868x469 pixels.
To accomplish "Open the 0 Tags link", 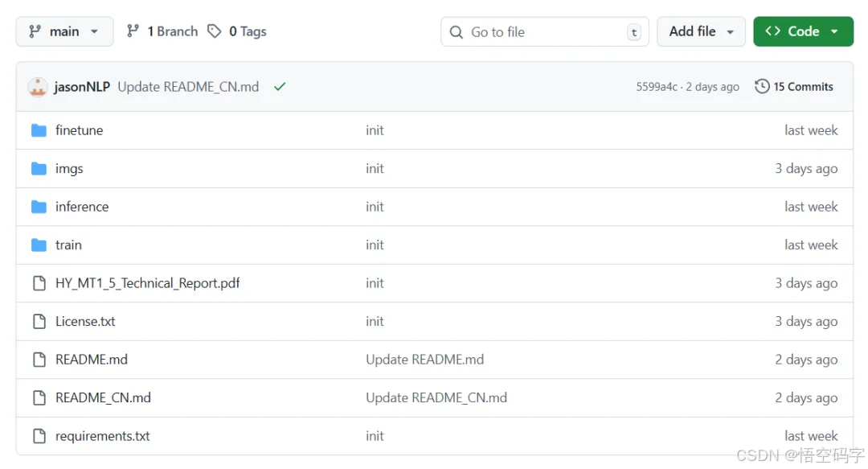I will pos(237,31).
